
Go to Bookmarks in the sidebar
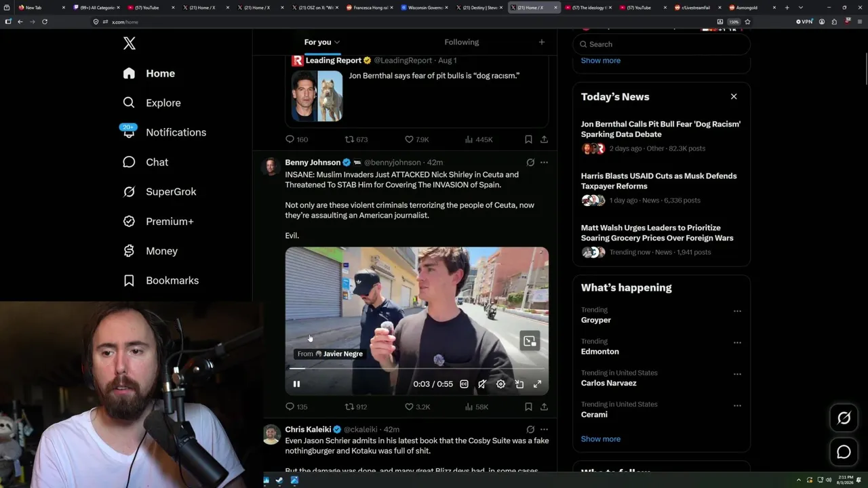(x=161, y=281)
